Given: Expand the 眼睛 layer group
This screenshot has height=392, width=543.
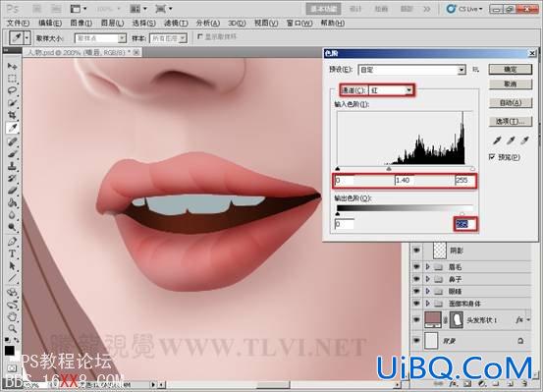Looking at the screenshot, I should pos(428,291).
